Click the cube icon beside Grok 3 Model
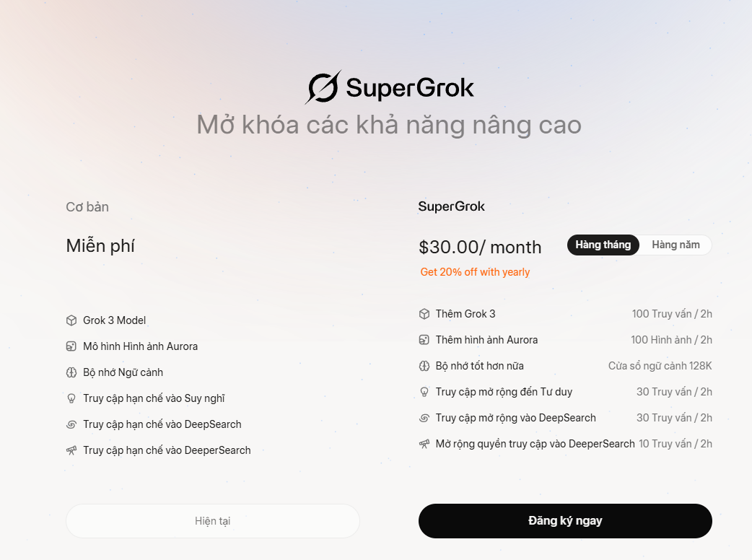This screenshot has width=752, height=560. [71, 320]
